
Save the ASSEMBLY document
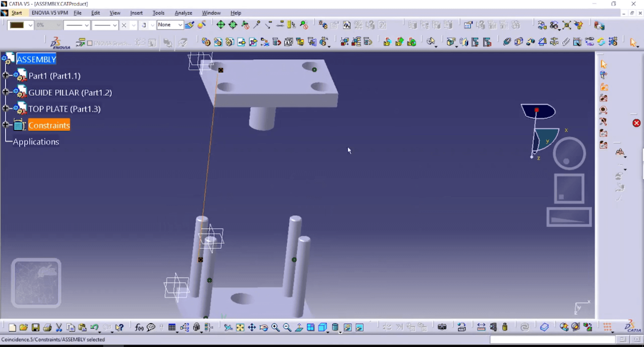[x=36, y=327]
